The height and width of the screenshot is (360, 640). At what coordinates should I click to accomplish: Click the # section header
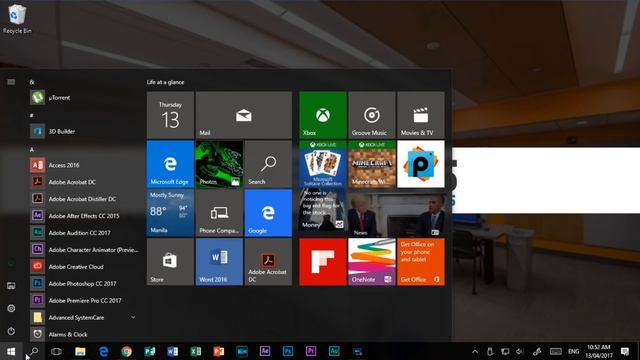tap(31, 116)
